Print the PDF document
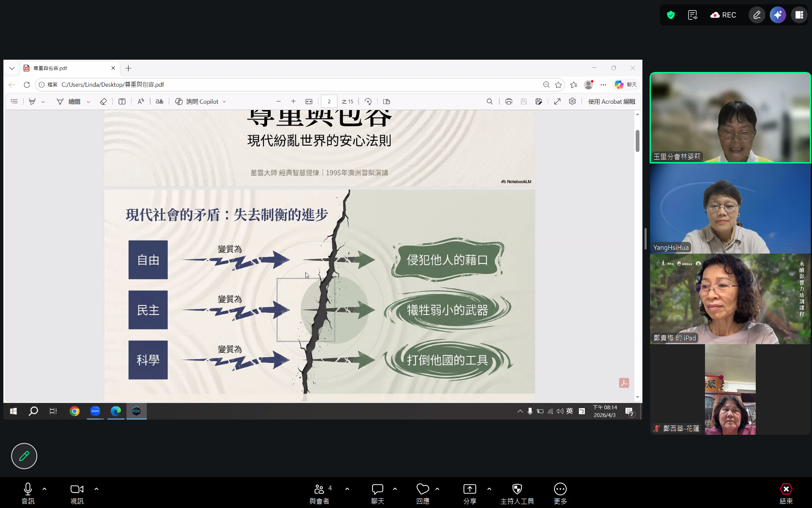The image size is (812, 508). pyautogui.click(x=508, y=102)
